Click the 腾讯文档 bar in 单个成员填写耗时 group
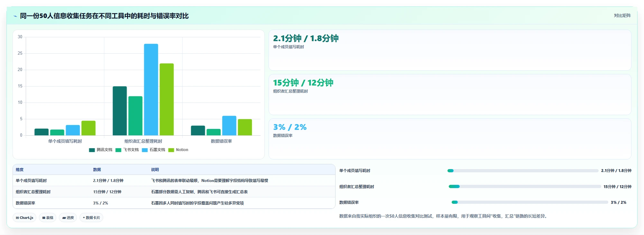Image resolution: width=644 pixels, height=235 pixels. 41,132
